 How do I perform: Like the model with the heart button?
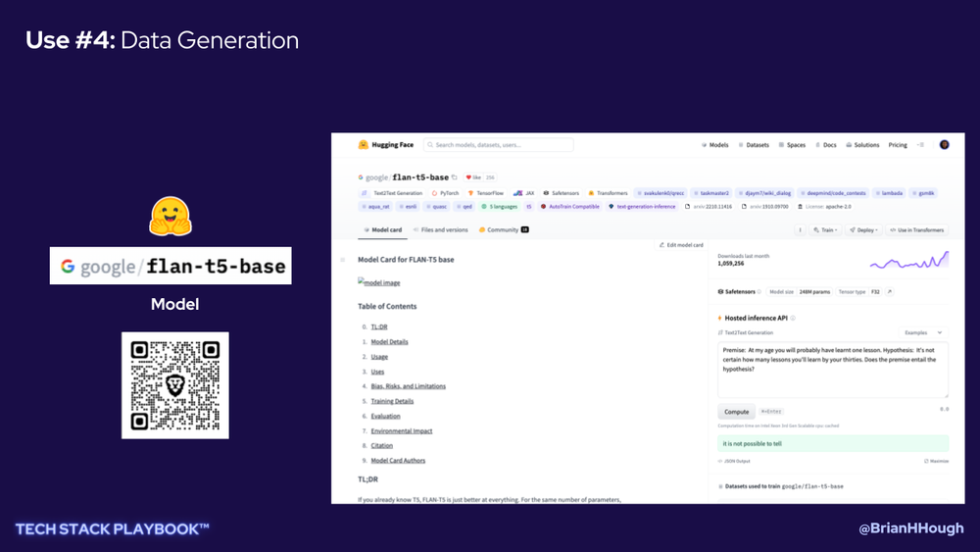[473, 177]
